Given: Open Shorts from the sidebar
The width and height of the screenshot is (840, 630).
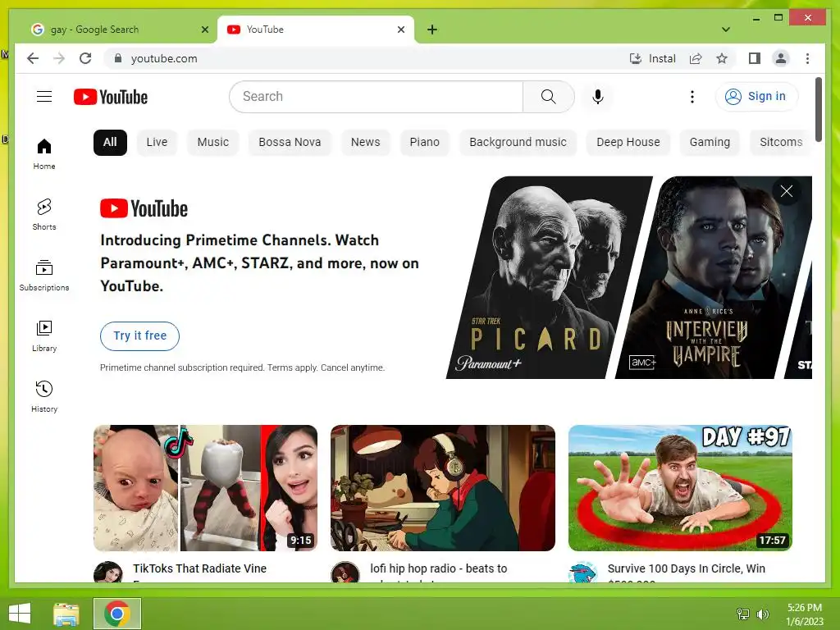Looking at the screenshot, I should click(44, 214).
